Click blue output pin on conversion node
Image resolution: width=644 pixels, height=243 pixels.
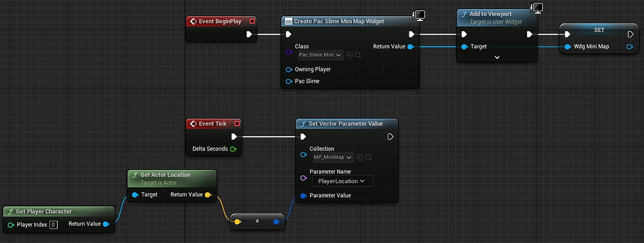(x=277, y=222)
